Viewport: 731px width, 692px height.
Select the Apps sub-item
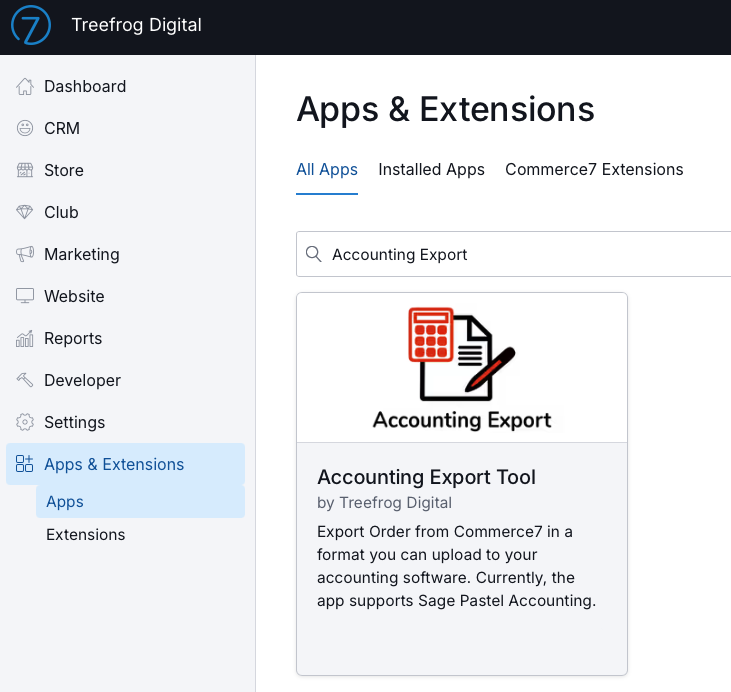(x=140, y=502)
